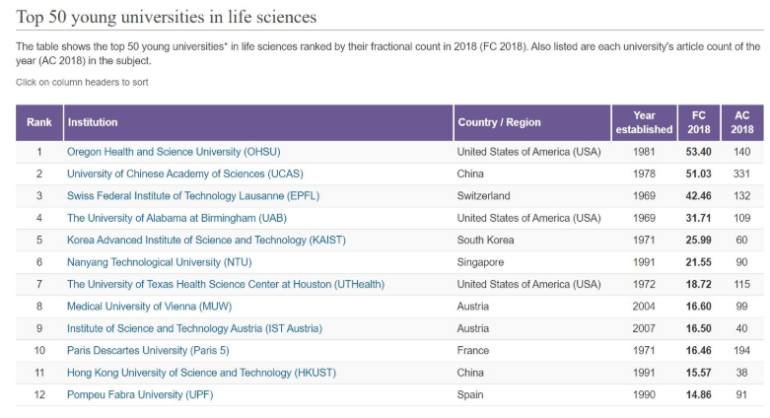Click year 1990 in UPF row
Image resolution: width=770 pixels, height=418 pixels.
[644, 395]
